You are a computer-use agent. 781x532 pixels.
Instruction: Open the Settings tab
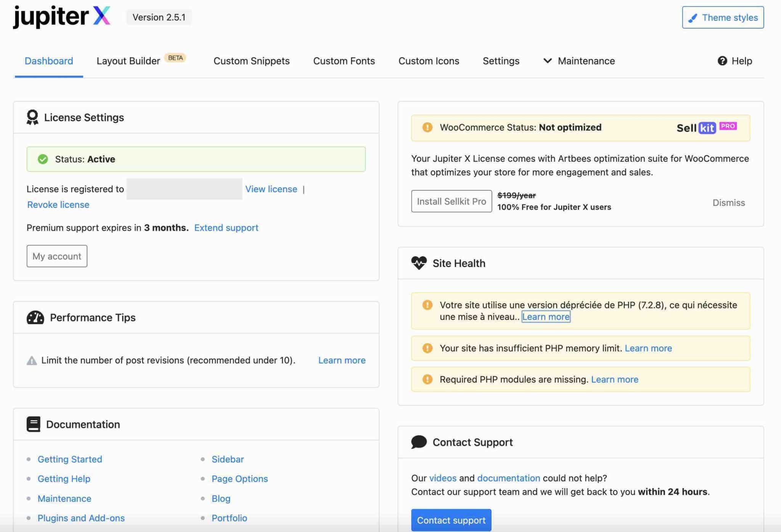click(501, 61)
